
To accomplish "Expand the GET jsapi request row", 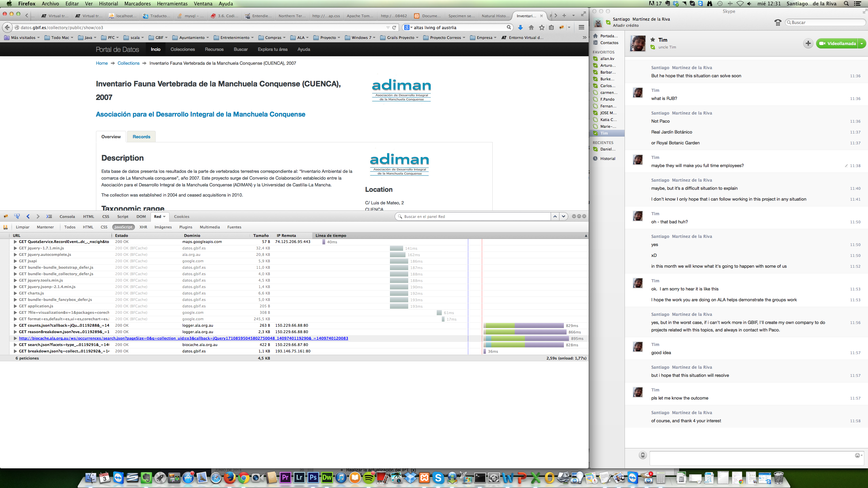I will tap(15, 261).
